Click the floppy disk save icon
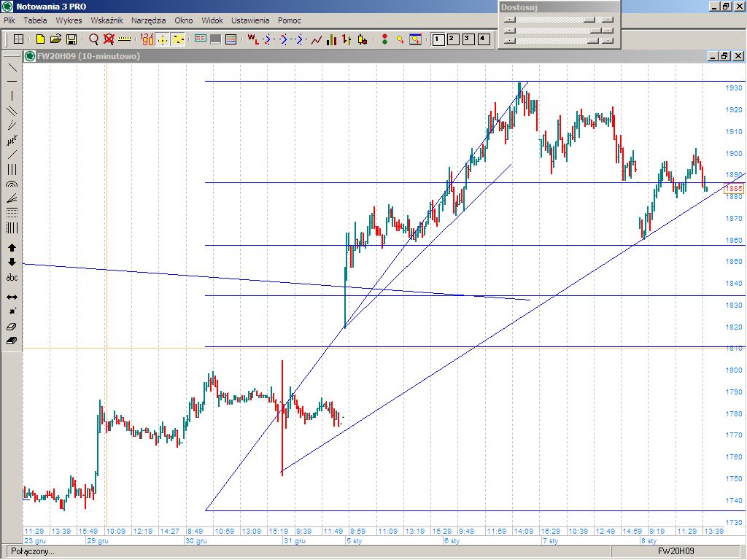Viewport: 747px width, 560px height. (71, 39)
